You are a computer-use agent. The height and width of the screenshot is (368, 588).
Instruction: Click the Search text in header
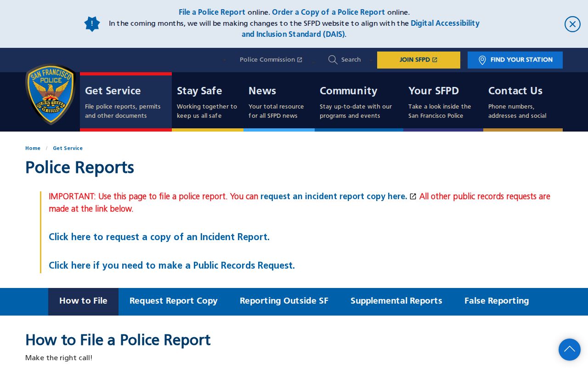tap(351, 60)
